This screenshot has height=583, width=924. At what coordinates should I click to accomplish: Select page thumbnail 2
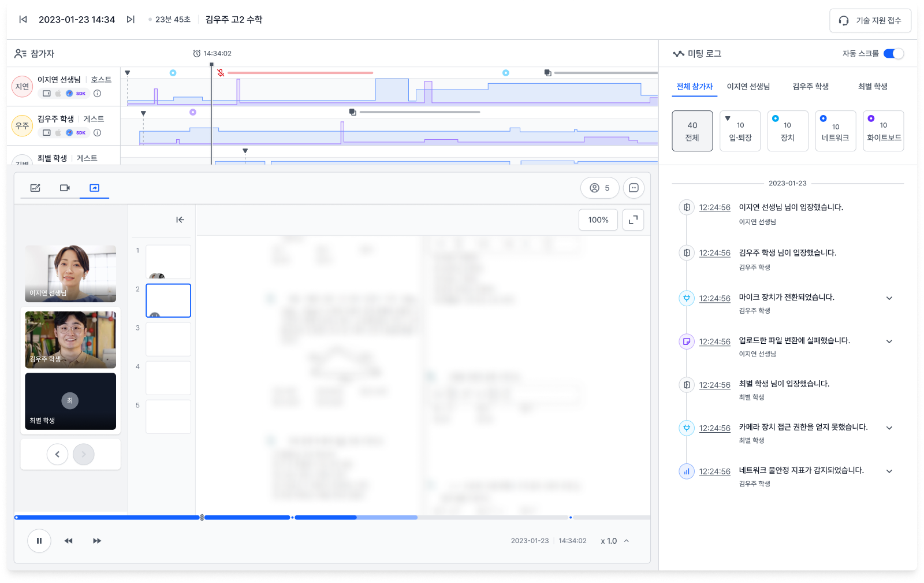point(168,300)
